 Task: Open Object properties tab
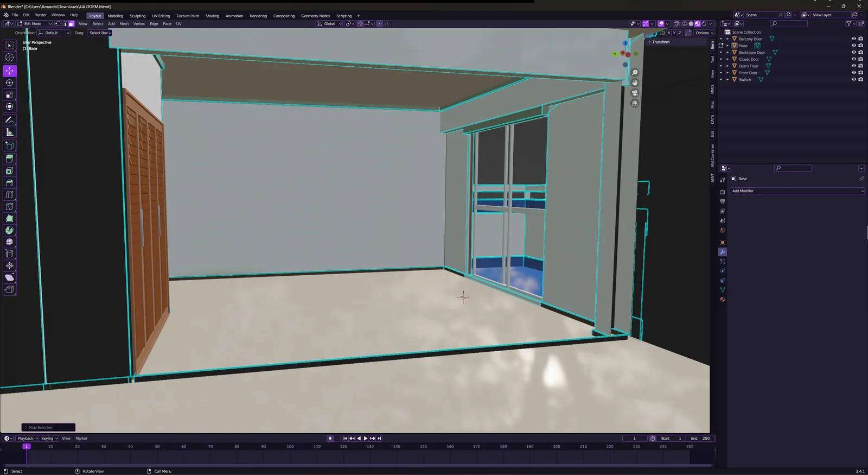click(x=723, y=242)
